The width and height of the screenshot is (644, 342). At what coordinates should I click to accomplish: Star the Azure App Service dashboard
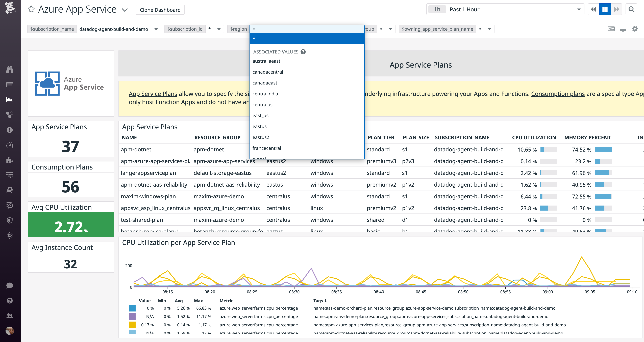(31, 9)
